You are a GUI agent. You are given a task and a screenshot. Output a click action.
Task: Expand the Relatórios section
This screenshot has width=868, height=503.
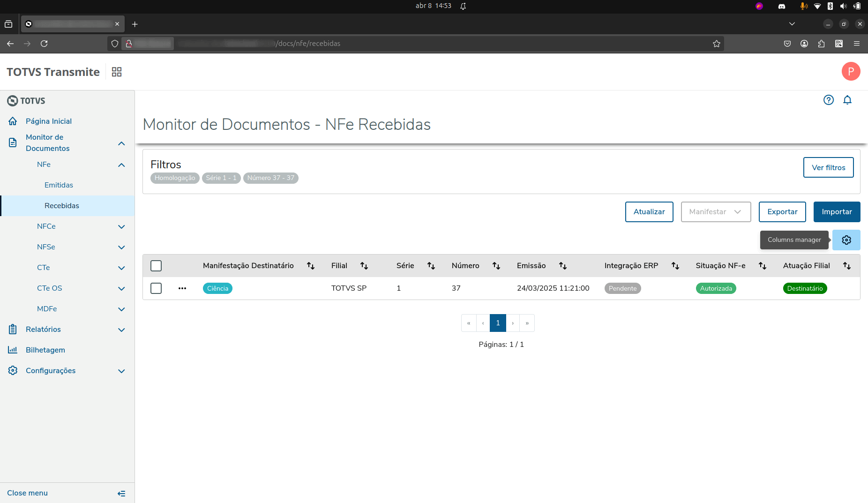click(x=121, y=330)
